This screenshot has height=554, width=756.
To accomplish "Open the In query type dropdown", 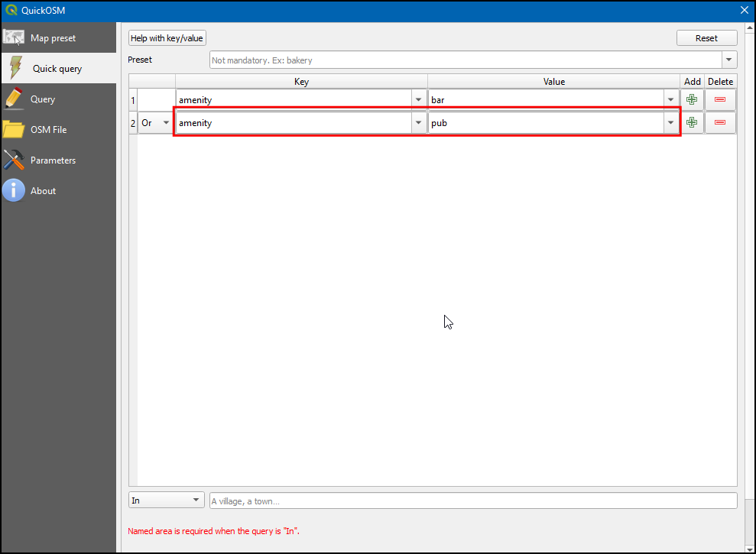I will 166,501.
